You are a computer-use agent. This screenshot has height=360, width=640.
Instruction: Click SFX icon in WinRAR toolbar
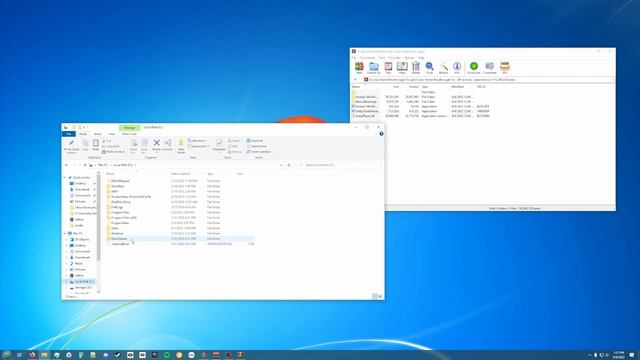click(x=505, y=67)
